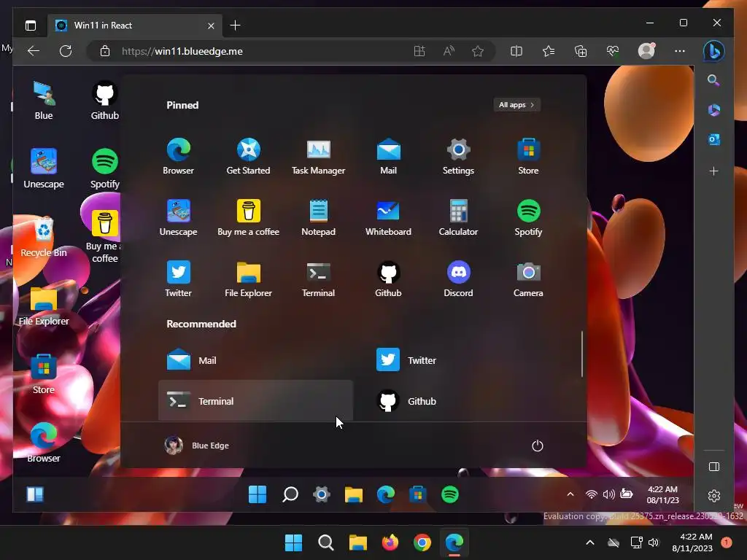747x560 pixels.
Task: Open the Blue desktop shortcut
Action: coord(44,100)
